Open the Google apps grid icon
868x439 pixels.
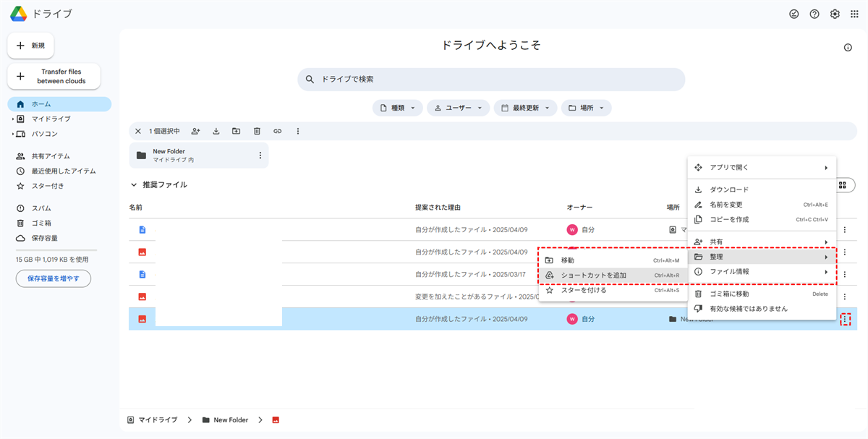pyautogui.click(x=854, y=14)
